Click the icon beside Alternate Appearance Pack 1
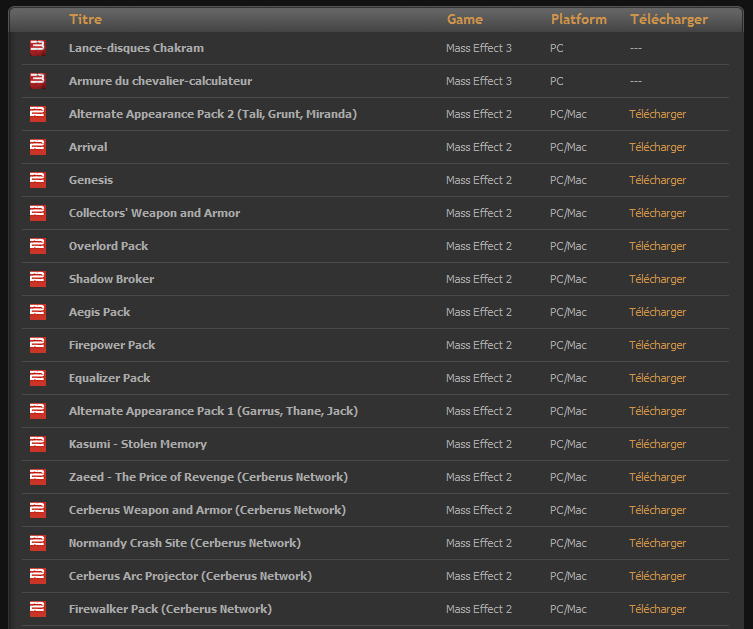 pos(38,411)
